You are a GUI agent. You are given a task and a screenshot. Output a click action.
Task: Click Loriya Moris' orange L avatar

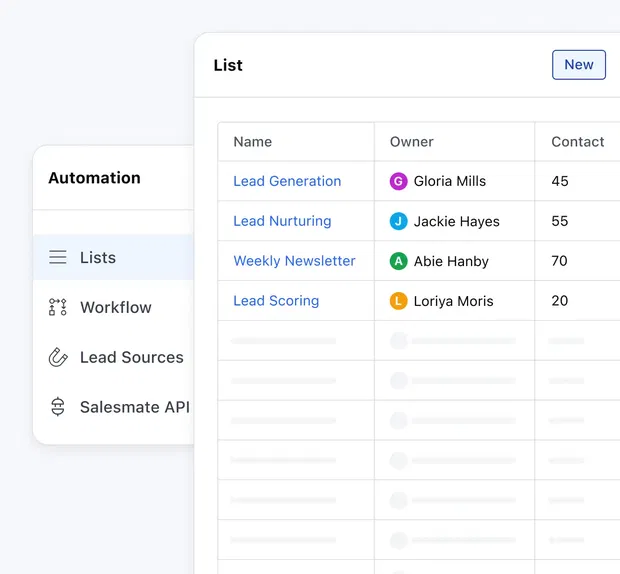(399, 301)
